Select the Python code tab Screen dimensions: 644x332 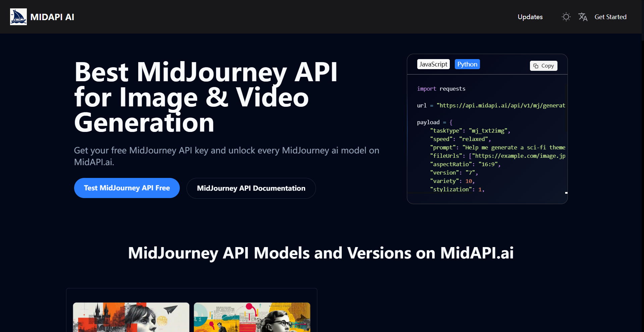pyautogui.click(x=467, y=64)
